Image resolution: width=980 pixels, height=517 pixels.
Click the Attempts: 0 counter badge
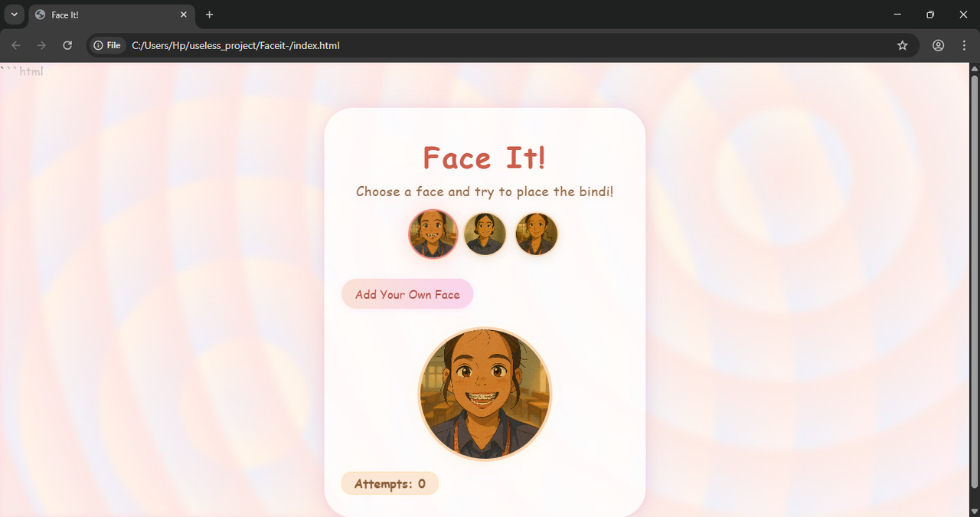pyautogui.click(x=390, y=483)
